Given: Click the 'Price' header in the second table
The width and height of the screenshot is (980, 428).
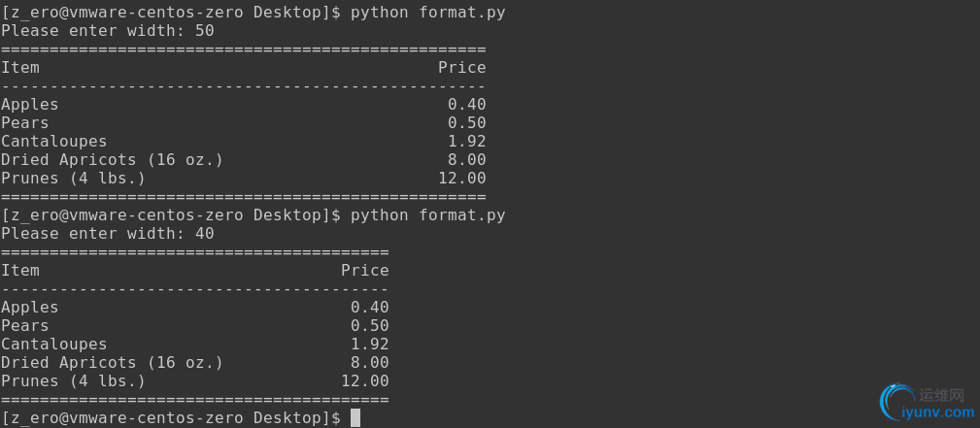Looking at the screenshot, I should pyautogui.click(x=365, y=271).
